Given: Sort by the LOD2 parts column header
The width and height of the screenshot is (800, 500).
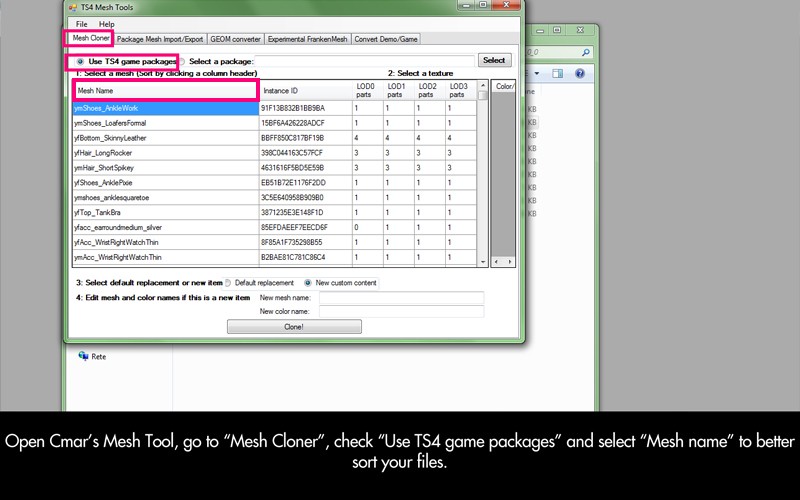Looking at the screenshot, I should [x=430, y=90].
